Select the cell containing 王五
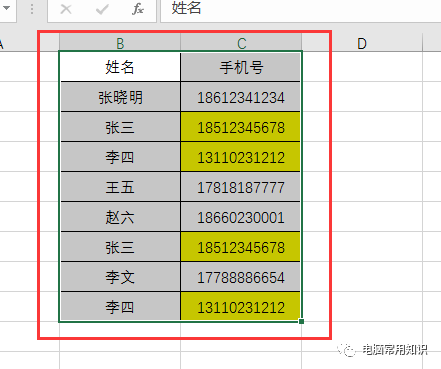This screenshot has width=441, height=369. [x=120, y=187]
